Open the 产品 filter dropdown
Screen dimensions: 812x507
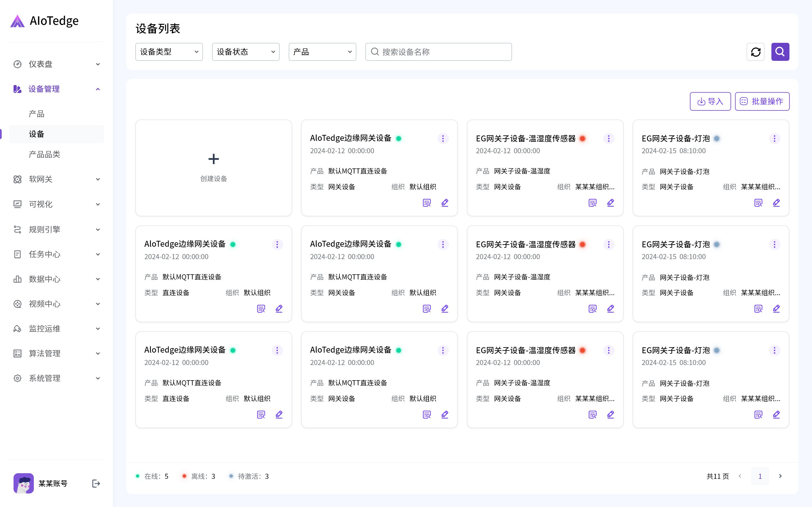tap(322, 52)
